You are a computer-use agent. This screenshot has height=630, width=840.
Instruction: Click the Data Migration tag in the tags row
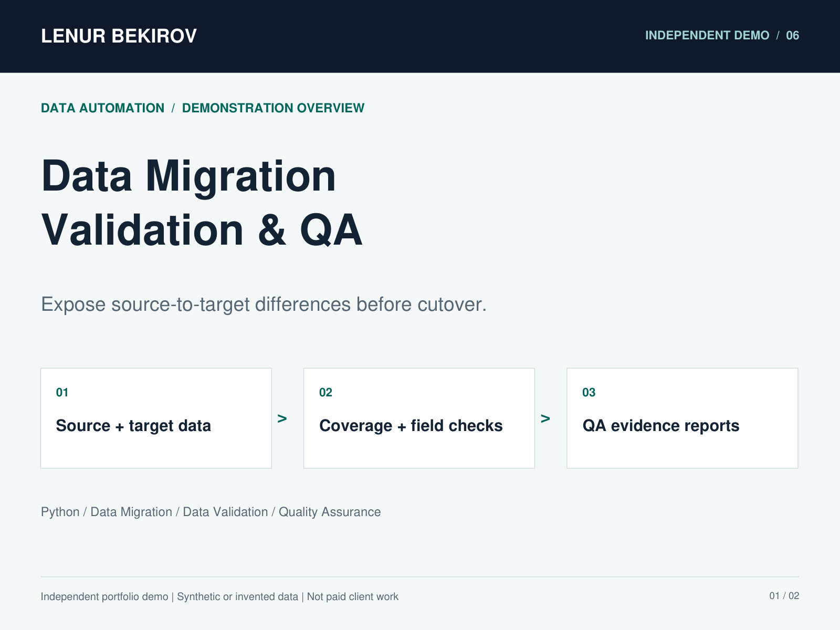(131, 512)
